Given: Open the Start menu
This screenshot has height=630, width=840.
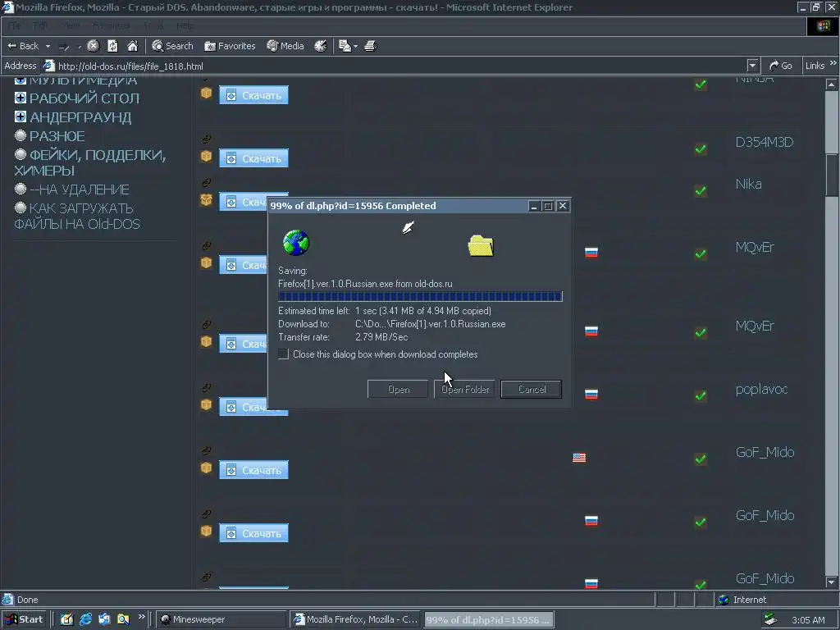Looking at the screenshot, I should tap(24, 619).
